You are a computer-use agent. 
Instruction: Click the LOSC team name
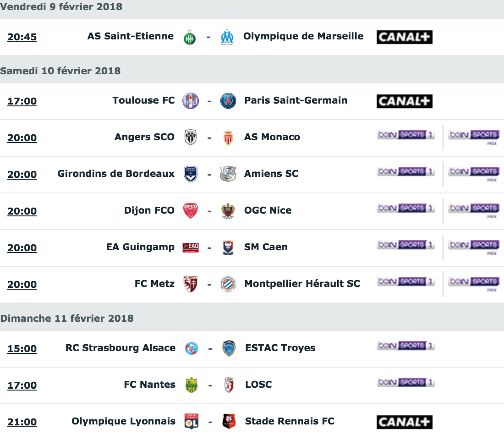[258, 385]
